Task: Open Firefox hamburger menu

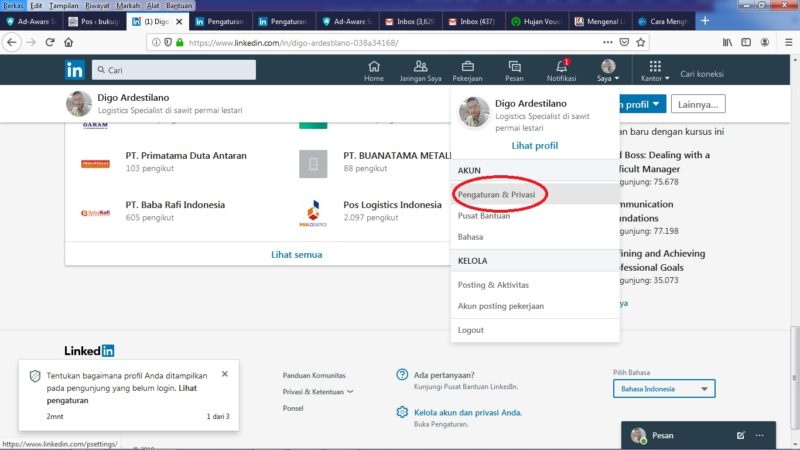Action: [x=788, y=42]
